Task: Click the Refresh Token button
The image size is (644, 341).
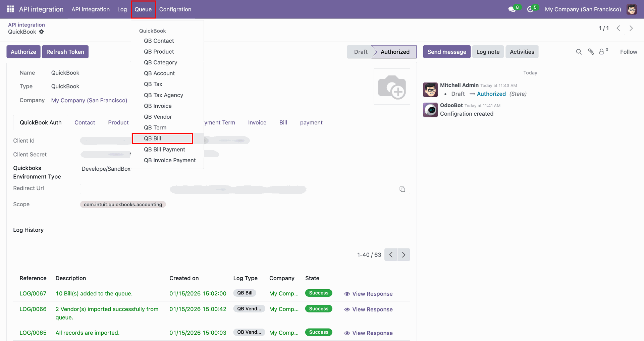Action: [65, 52]
